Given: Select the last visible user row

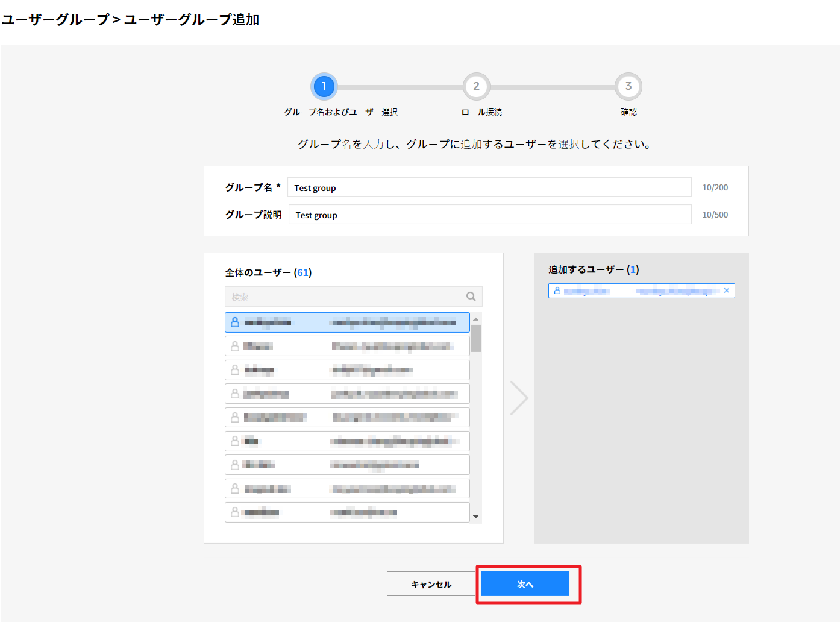Looking at the screenshot, I should point(346,512).
